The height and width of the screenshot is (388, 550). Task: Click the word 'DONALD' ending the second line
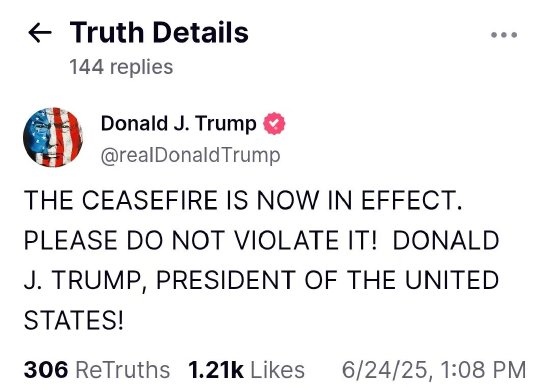pyautogui.click(x=445, y=240)
